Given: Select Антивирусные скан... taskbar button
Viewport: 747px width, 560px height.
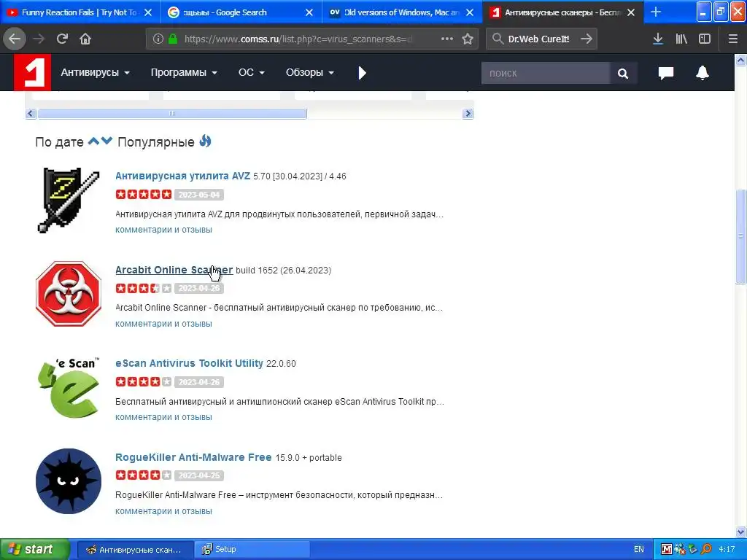Looking at the screenshot, I should [x=135, y=549].
